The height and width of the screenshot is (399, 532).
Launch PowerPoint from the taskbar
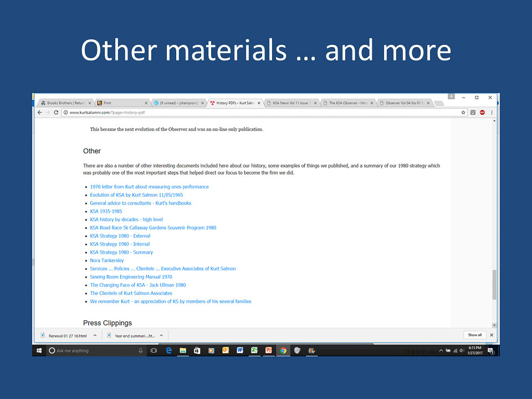pyautogui.click(x=269, y=350)
